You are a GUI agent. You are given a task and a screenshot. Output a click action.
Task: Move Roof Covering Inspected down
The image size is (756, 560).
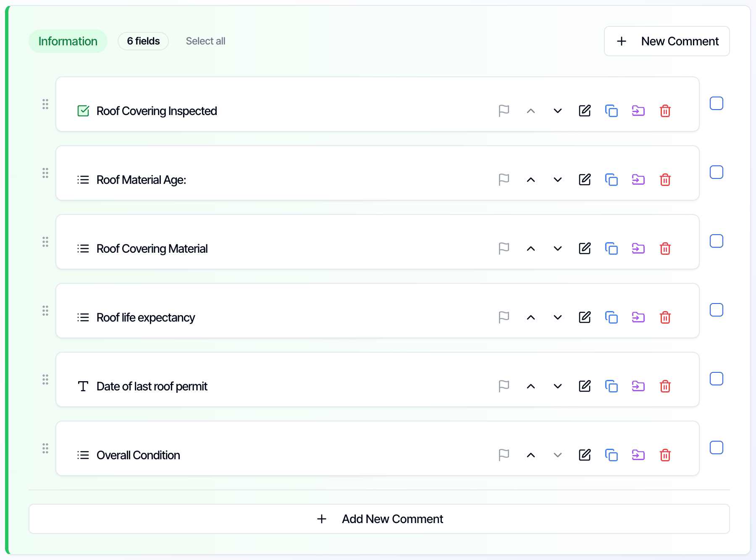click(x=558, y=111)
